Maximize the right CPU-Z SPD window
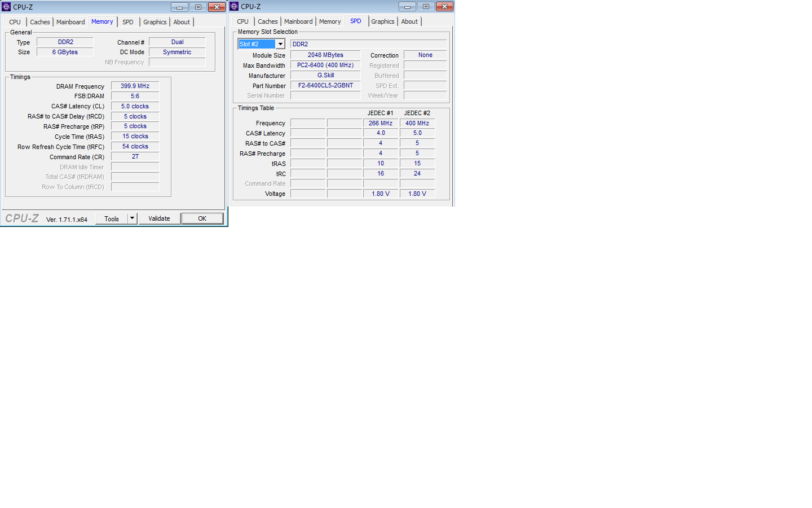Image resolution: width=812 pixels, height=508 pixels. [x=426, y=7]
